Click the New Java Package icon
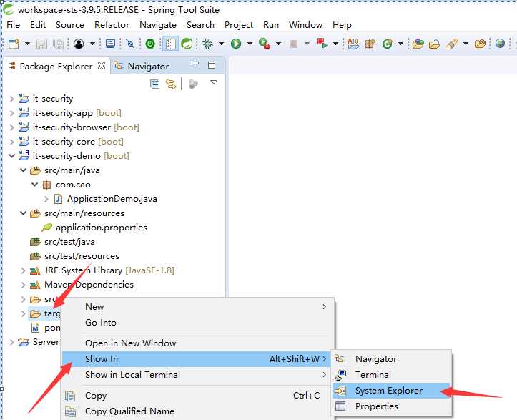Image resolution: width=517 pixels, height=420 pixels. [370, 44]
